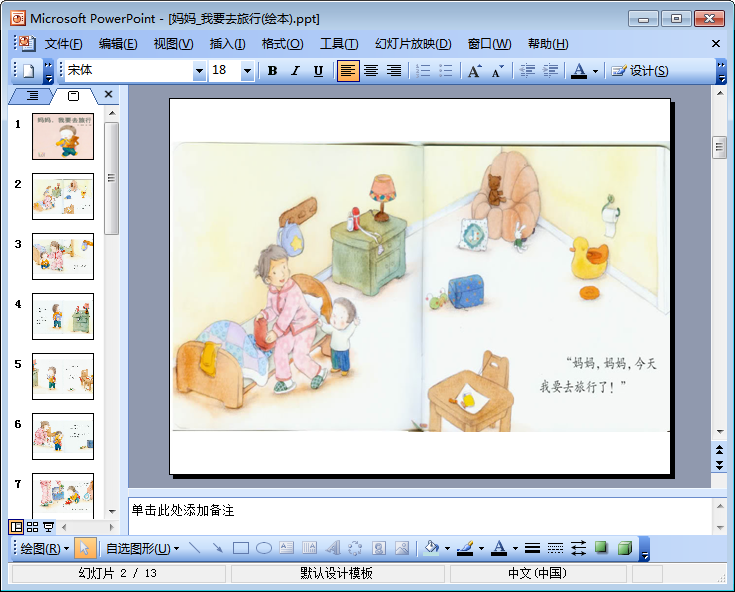
Task: Toggle underline formatting
Action: coord(318,71)
